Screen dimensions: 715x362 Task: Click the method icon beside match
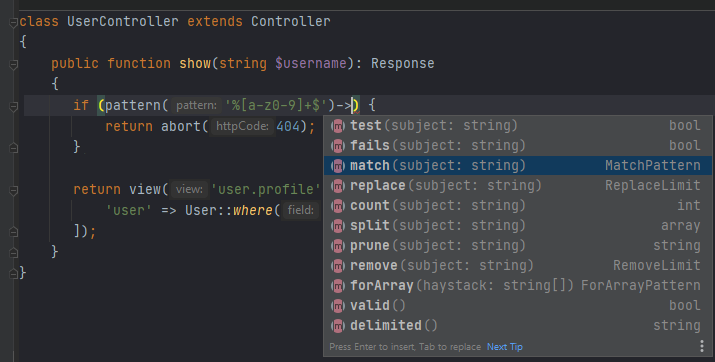pyautogui.click(x=338, y=166)
